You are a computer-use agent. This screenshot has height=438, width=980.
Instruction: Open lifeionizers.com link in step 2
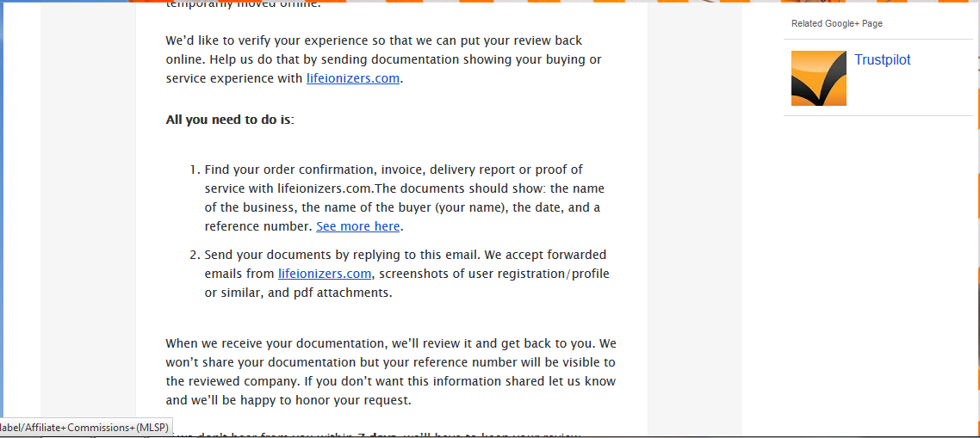click(x=325, y=274)
